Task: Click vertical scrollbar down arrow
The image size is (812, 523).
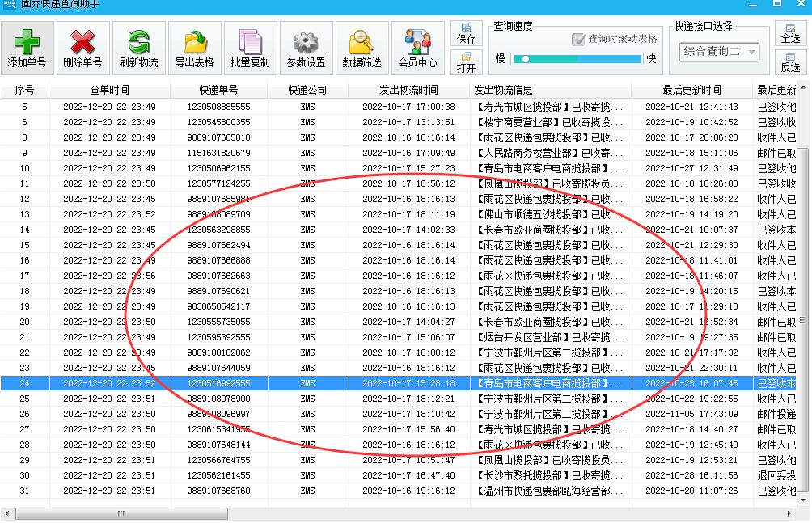Action: click(x=802, y=500)
